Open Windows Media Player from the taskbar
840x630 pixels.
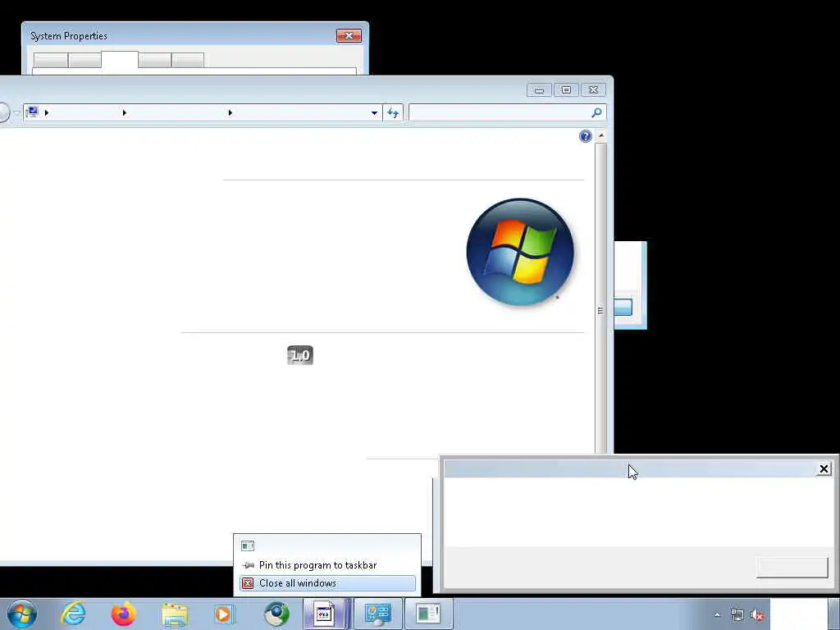(223, 614)
